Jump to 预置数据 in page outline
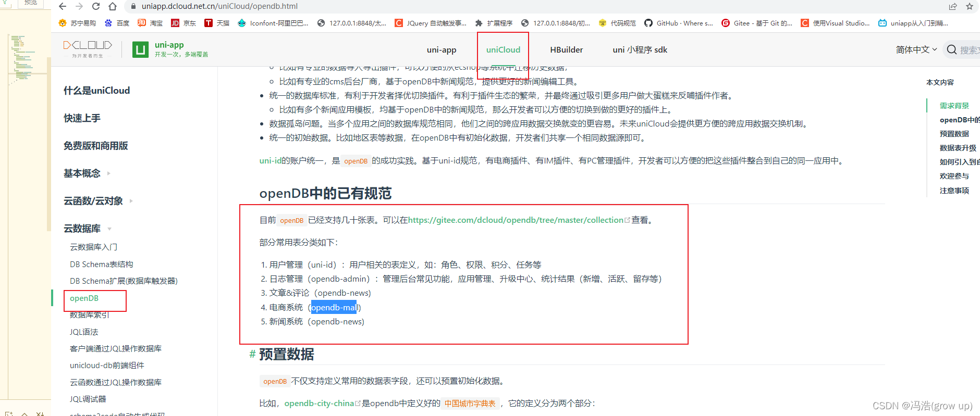 tap(954, 134)
